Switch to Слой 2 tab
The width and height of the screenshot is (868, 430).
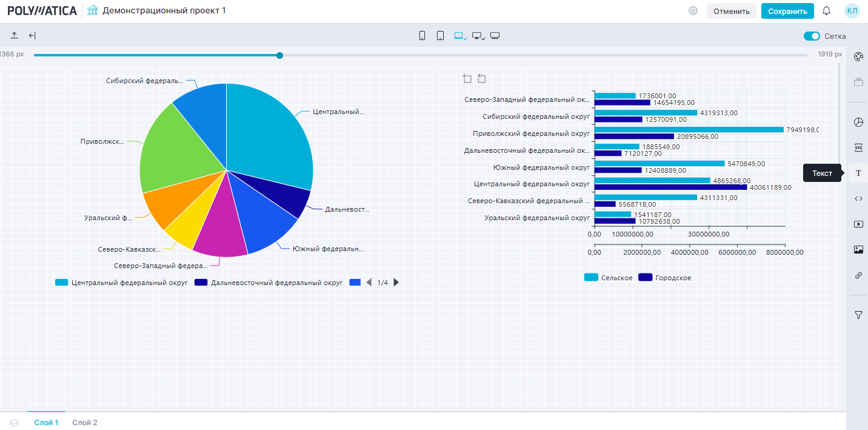click(x=85, y=423)
